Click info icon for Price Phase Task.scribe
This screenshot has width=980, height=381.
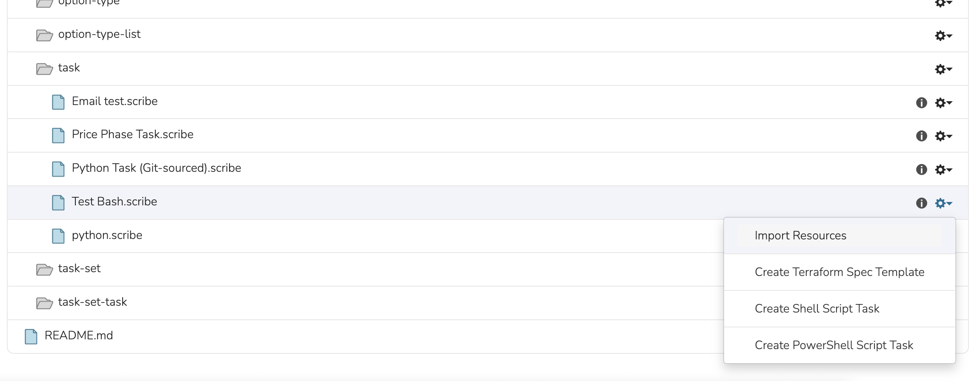921,136
